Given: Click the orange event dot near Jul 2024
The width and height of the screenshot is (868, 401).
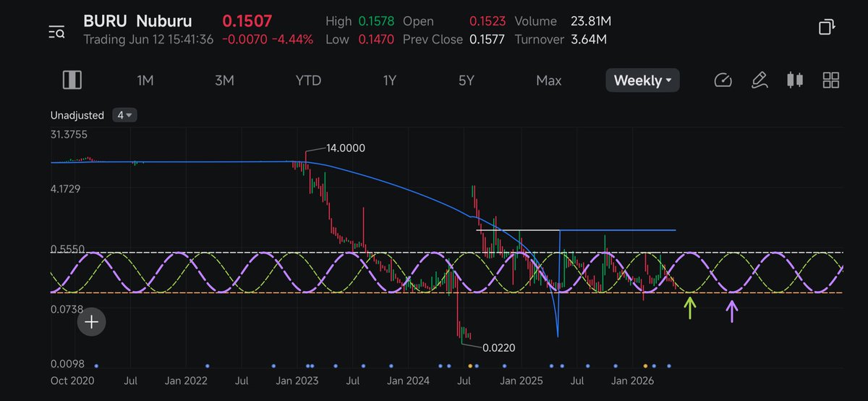Looking at the screenshot, I should point(470,366).
